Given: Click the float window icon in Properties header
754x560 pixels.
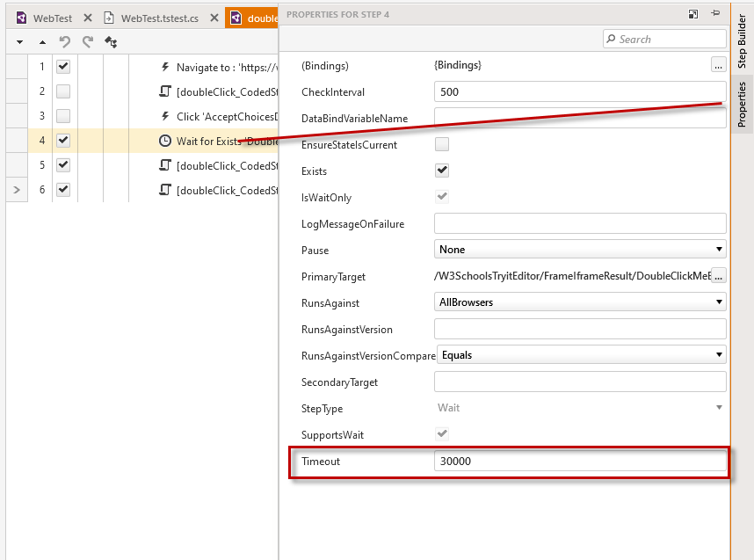Looking at the screenshot, I should (693, 14).
